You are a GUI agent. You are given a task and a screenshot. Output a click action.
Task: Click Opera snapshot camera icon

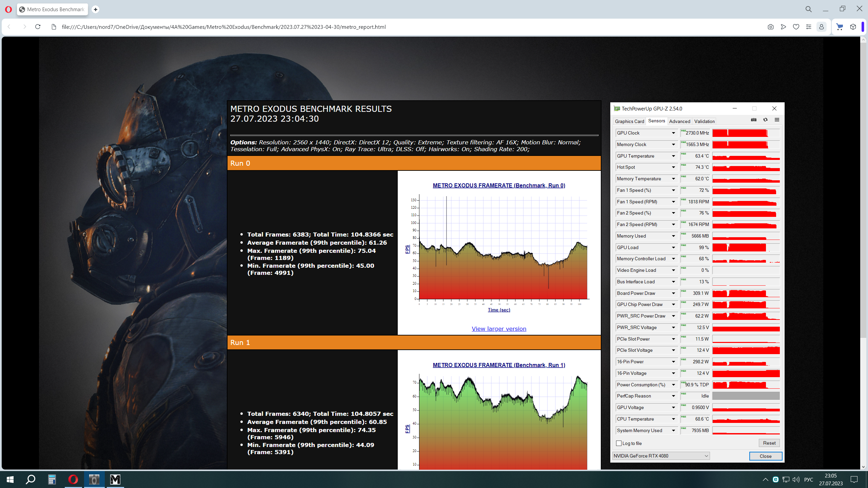[x=770, y=27]
